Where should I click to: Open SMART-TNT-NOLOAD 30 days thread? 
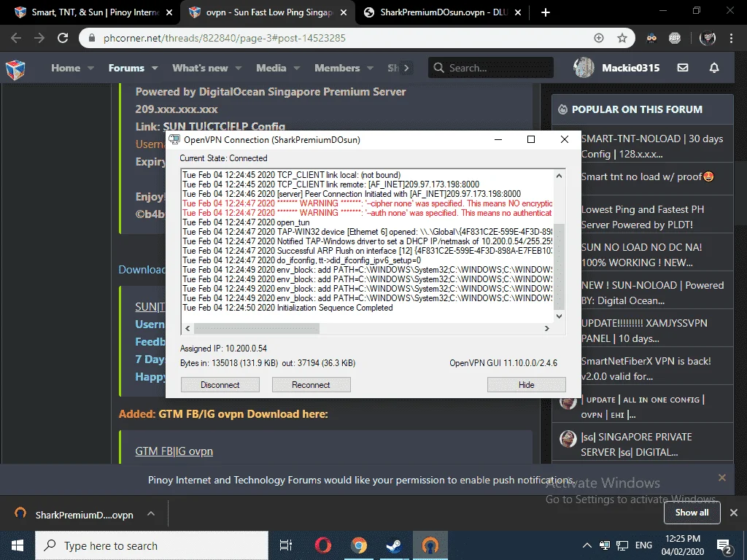[x=652, y=146]
